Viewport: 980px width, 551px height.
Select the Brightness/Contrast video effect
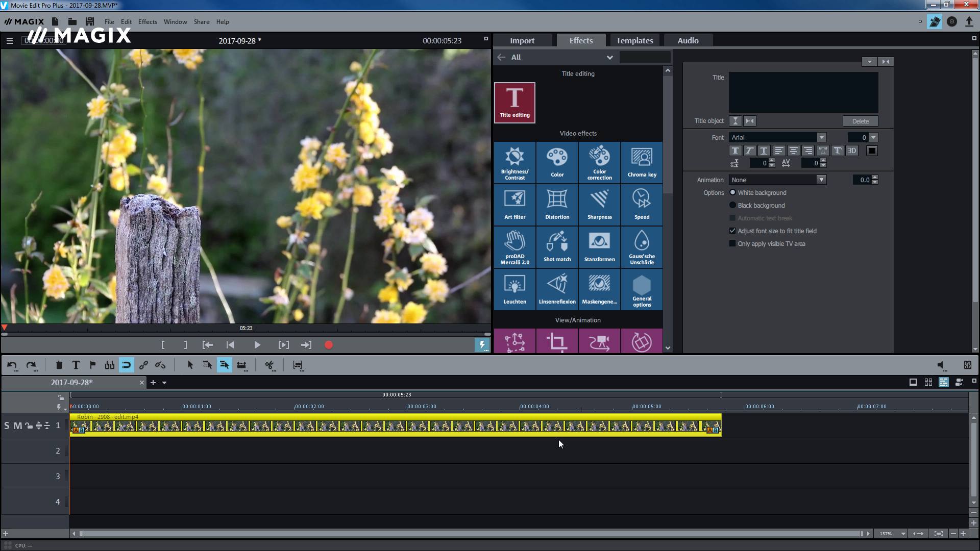click(515, 161)
